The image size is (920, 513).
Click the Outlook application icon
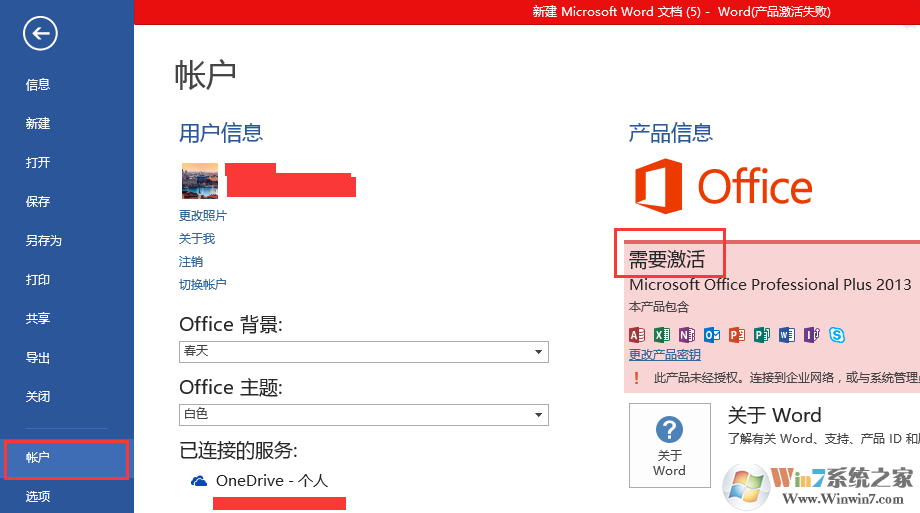(712, 335)
